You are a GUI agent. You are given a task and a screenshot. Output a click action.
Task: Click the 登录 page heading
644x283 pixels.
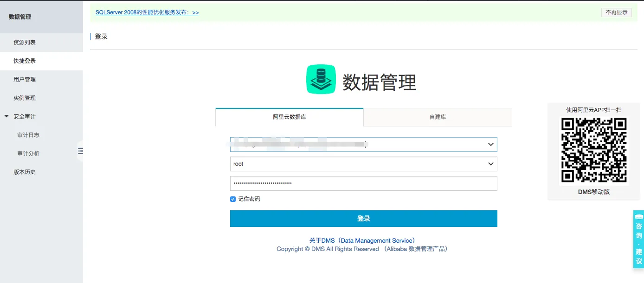pos(101,36)
